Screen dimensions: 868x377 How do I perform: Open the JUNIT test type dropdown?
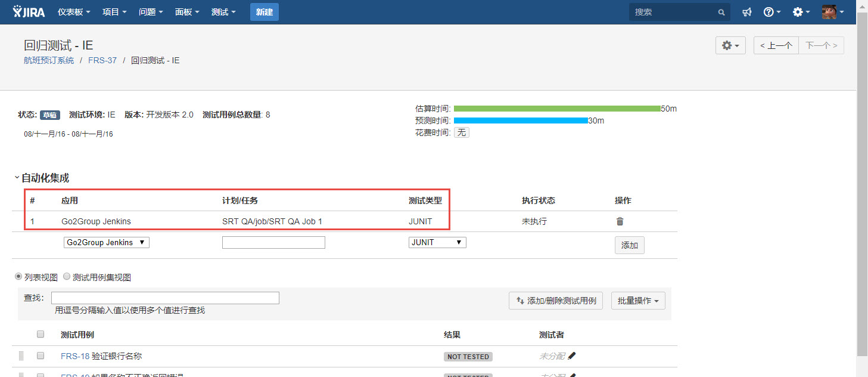437,242
